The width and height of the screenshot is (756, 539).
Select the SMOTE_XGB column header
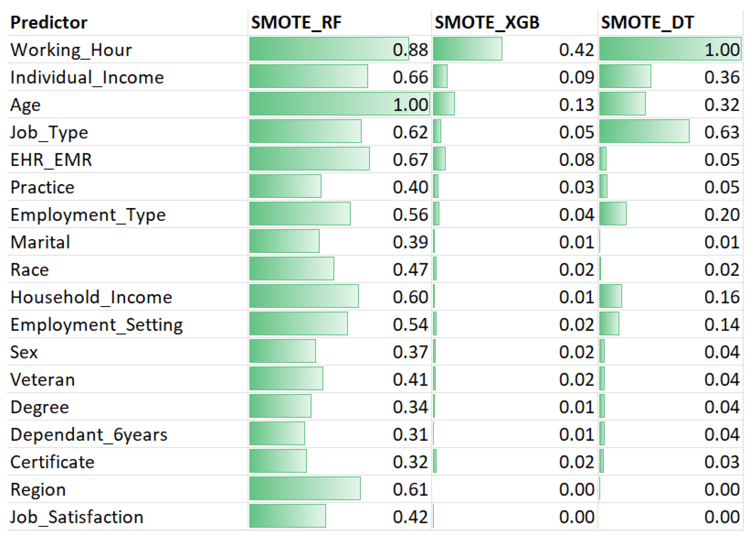pyautogui.click(x=487, y=23)
